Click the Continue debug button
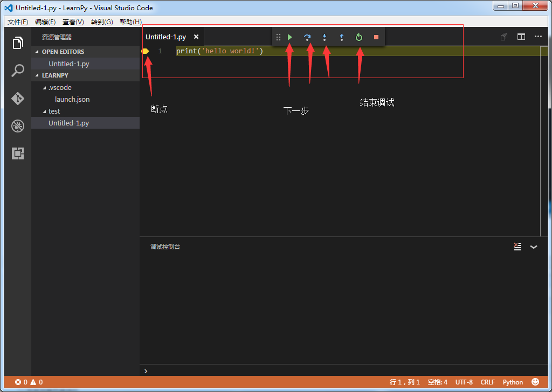Viewport: 552px width, 392px height. pos(289,37)
